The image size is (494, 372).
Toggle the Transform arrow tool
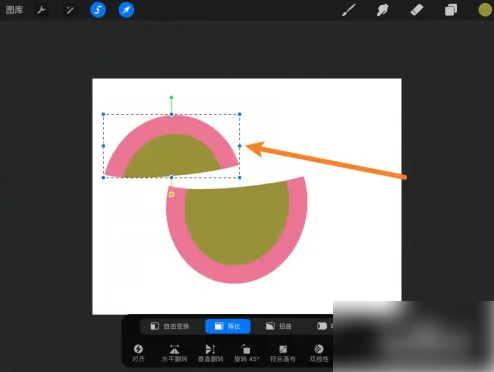pos(126,10)
